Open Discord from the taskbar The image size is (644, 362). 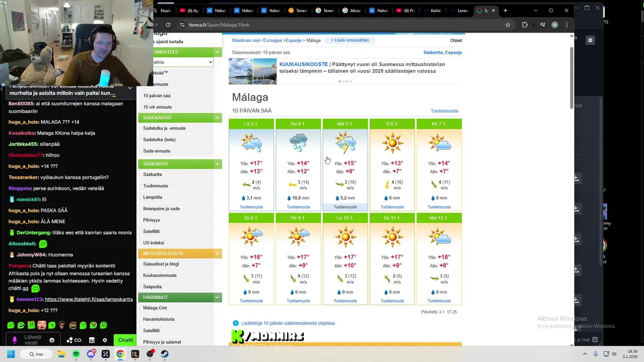tap(91, 354)
